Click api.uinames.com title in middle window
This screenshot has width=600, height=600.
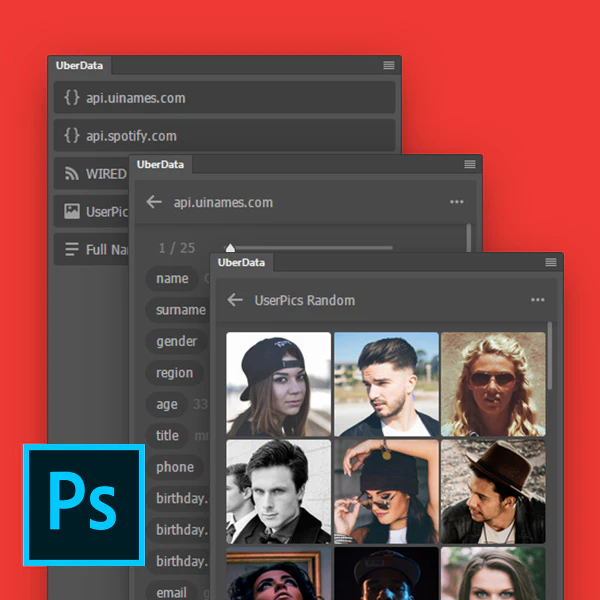223,202
